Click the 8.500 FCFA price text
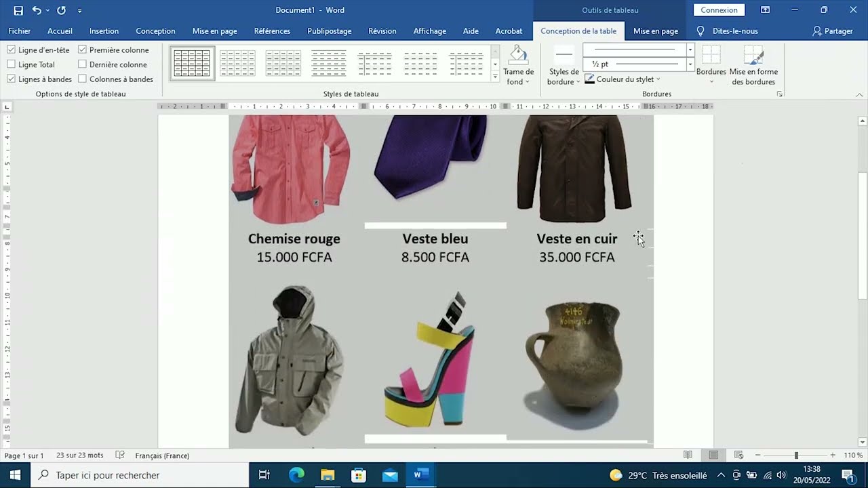 (435, 257)
